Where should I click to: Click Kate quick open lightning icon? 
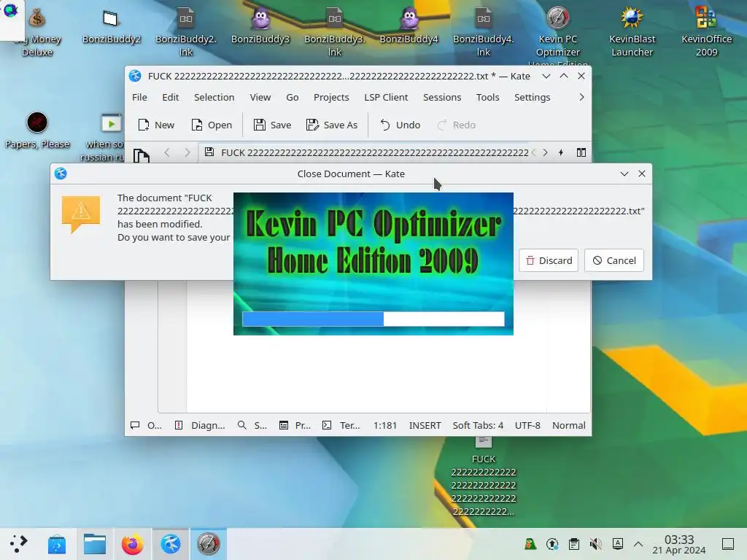561,152
